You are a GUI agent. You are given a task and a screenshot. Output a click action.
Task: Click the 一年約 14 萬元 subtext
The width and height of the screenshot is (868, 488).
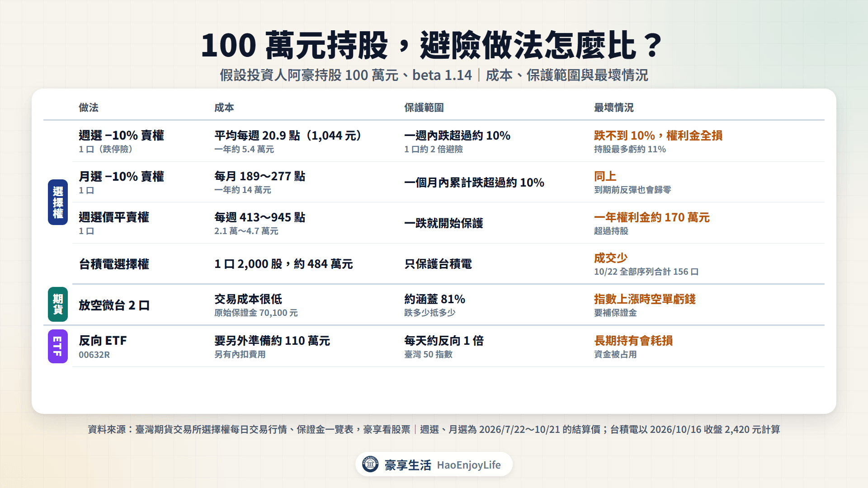(x=243, y=190)
